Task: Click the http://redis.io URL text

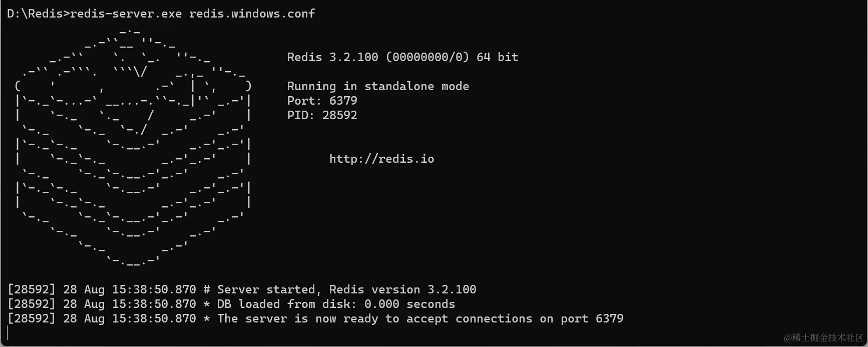Action: pyautogui.click(x=381, y=159)
